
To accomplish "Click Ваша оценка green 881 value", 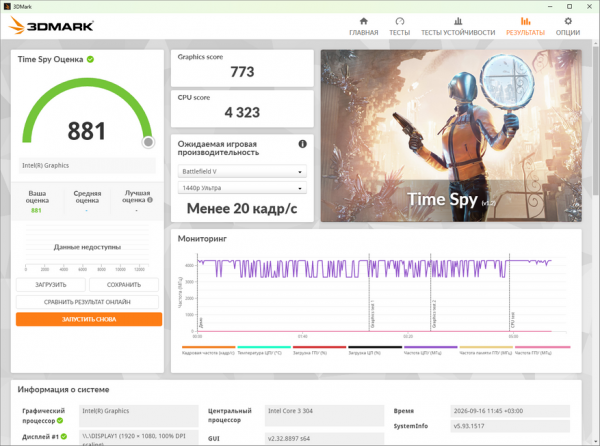I will click(x=36, y=210).
